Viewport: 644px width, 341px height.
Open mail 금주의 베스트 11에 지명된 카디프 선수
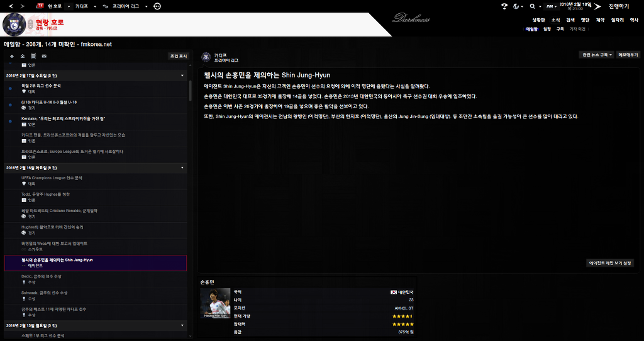click(96, 312)
